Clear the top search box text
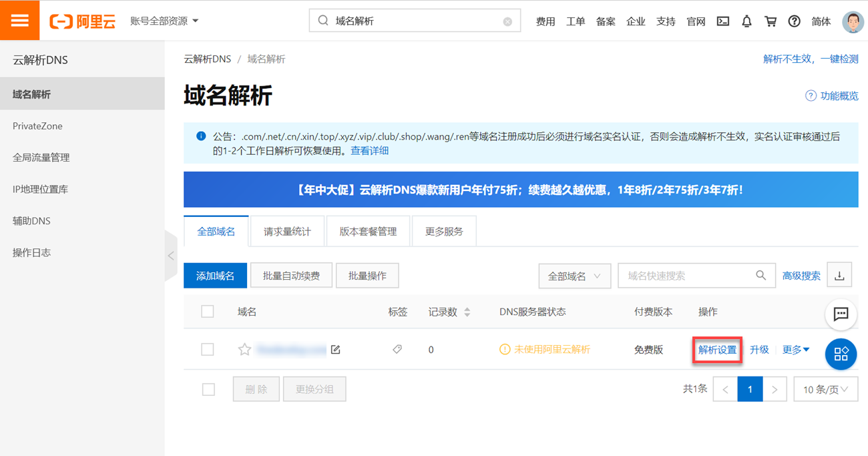This screenshot has height=456, width=868. 507,21
